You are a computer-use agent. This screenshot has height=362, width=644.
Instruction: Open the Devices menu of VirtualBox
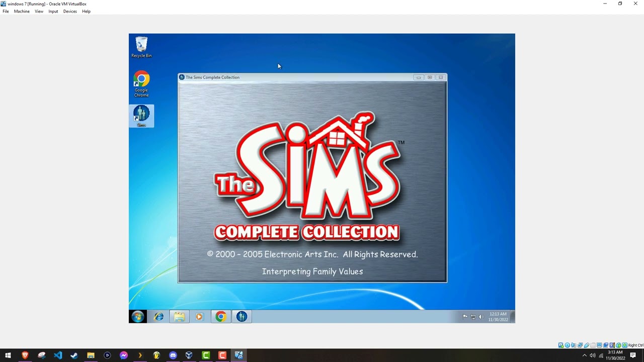(70, 11)
